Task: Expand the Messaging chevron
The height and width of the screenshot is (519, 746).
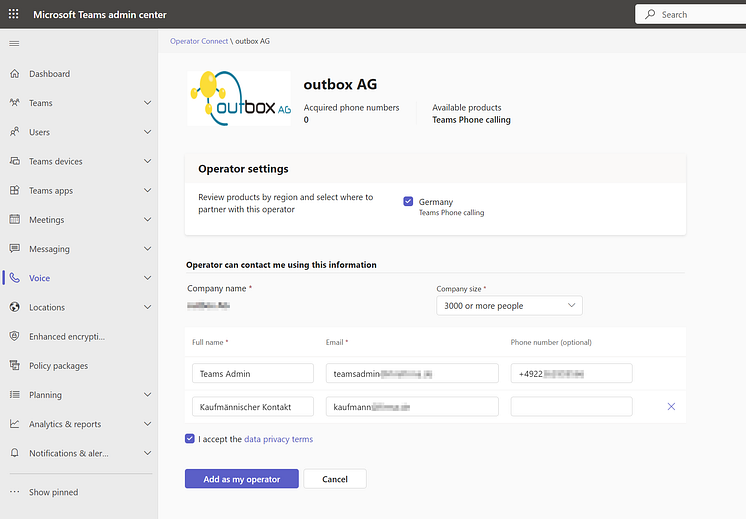Action: point(147,249)
